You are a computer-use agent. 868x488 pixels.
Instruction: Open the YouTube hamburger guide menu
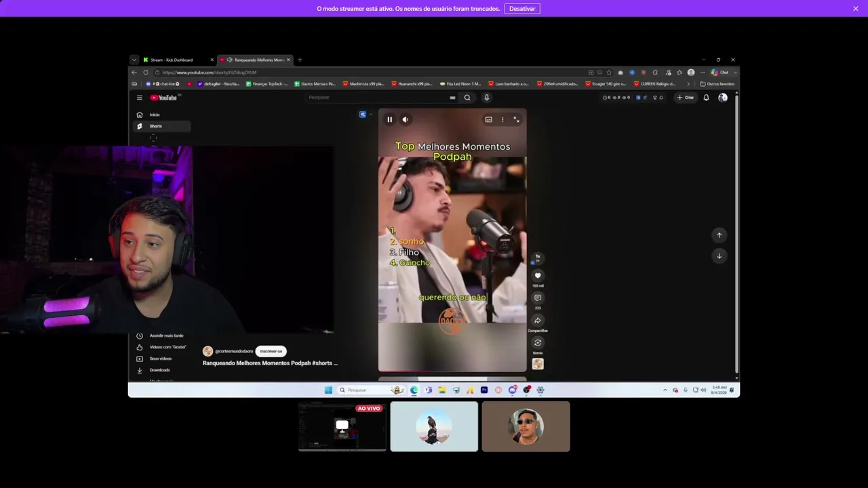[x=140, y=98]
